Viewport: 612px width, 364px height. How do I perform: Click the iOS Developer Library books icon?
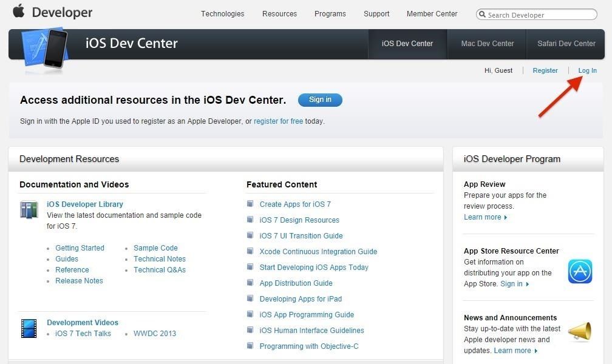pos(29,211)
